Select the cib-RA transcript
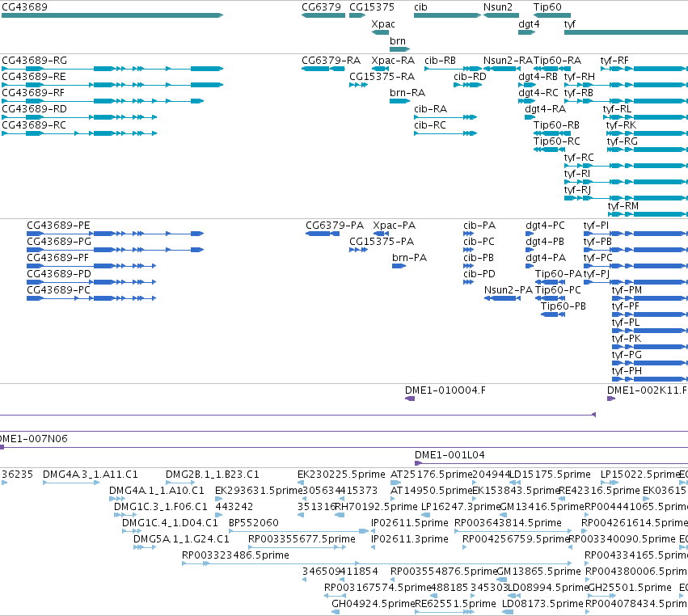This screenshot has height=616, width=688. pyautogui.click(x=445, y=117)
